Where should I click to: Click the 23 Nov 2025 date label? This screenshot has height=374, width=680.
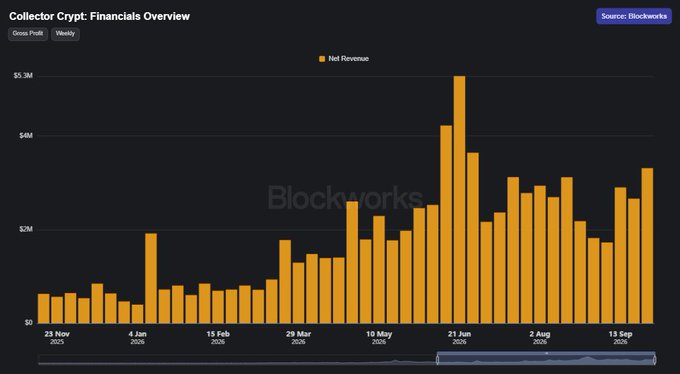(57, 338)
